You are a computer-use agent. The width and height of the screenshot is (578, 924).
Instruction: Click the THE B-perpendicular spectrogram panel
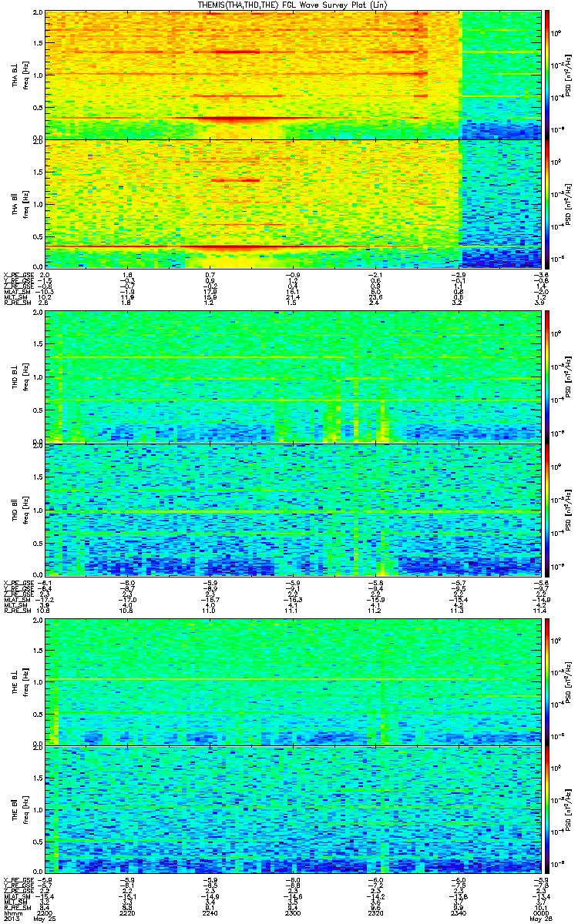pos(291,681)
